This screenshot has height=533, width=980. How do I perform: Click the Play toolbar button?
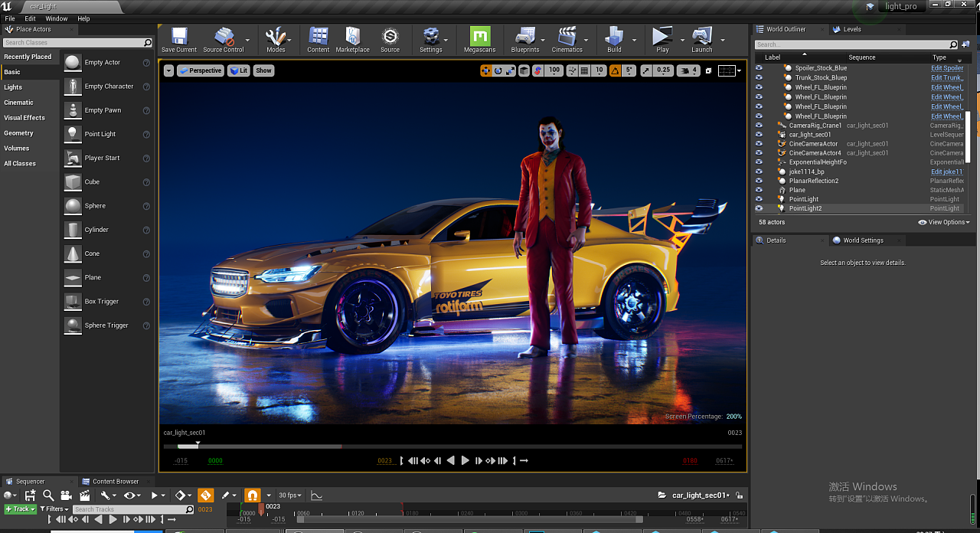662,40
